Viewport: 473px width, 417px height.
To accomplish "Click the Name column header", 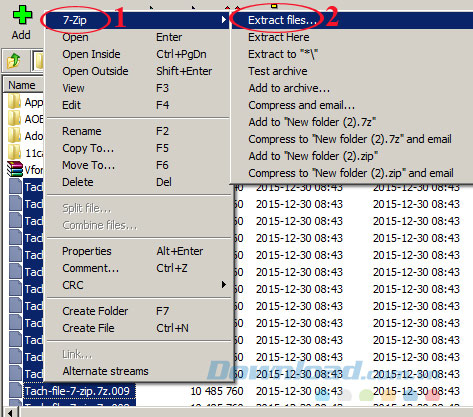I will coord(23,85).
